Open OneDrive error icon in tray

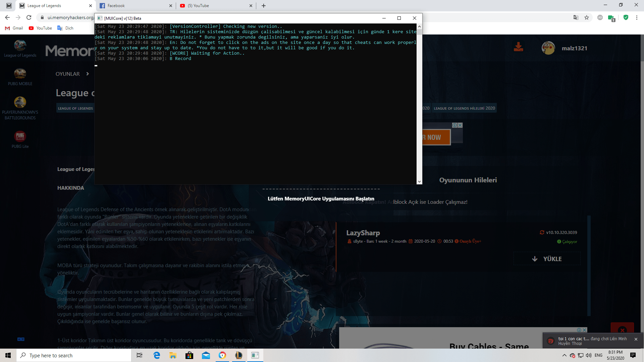click(x=573, y=356)
